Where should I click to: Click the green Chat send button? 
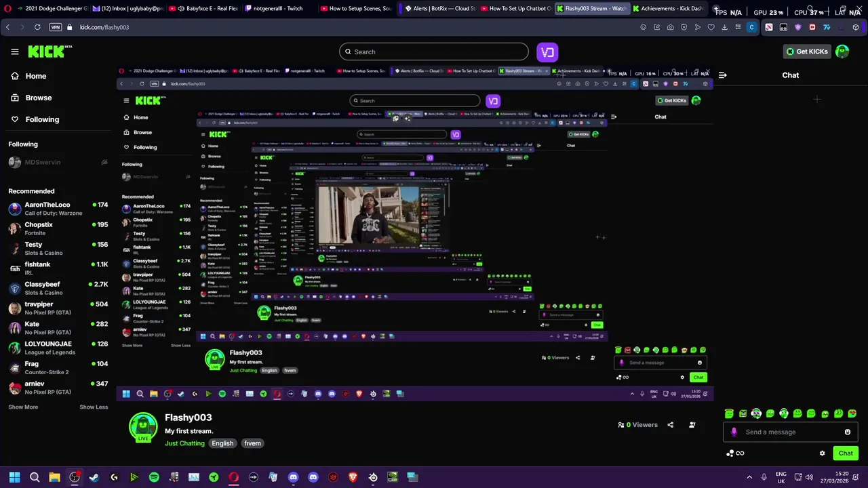pyautogui.click(x=846, y=453)
